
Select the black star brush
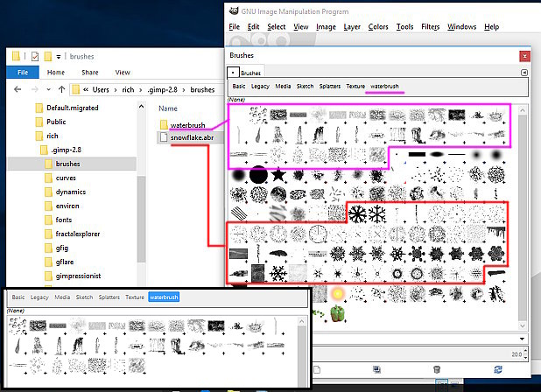coord(279,176)
